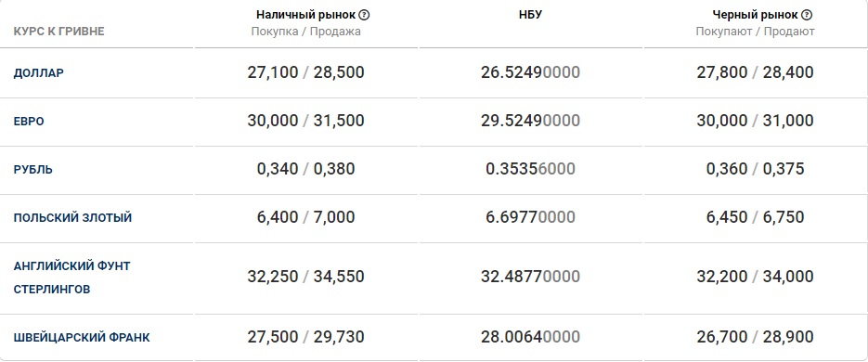Open the ПОЛЬСКИЙ ЗЛОТЫЙ currency link
This screenshot has width=868, height=362.
pyautogui.click(x=72, y=217)
